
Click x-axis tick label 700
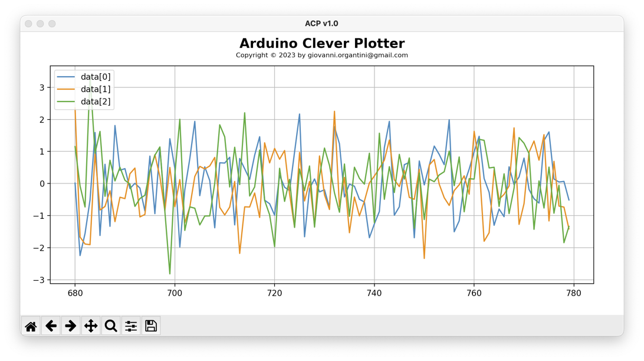click(175, 293)
